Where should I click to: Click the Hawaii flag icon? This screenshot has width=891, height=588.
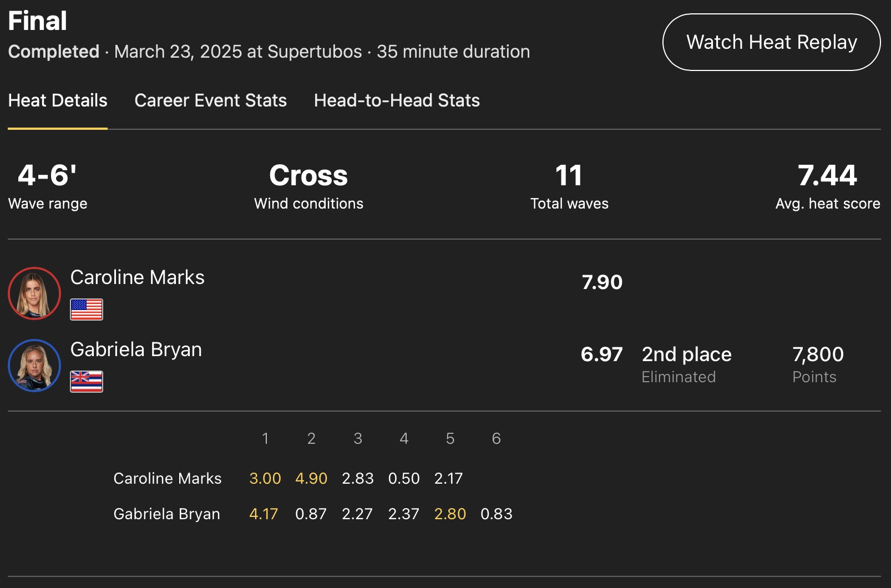pos(87,382)
